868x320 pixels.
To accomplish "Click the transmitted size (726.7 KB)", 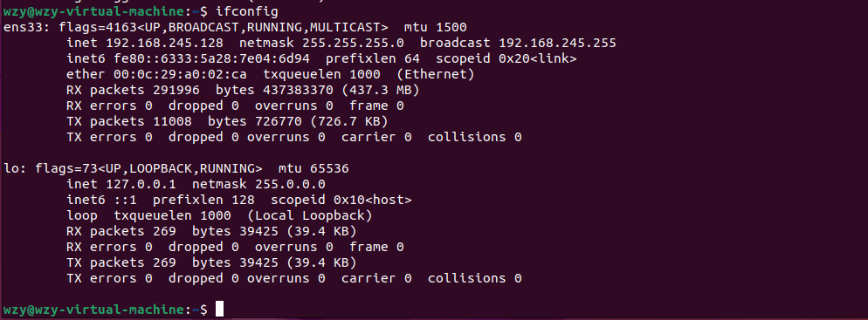I will (x=348, y=121).
